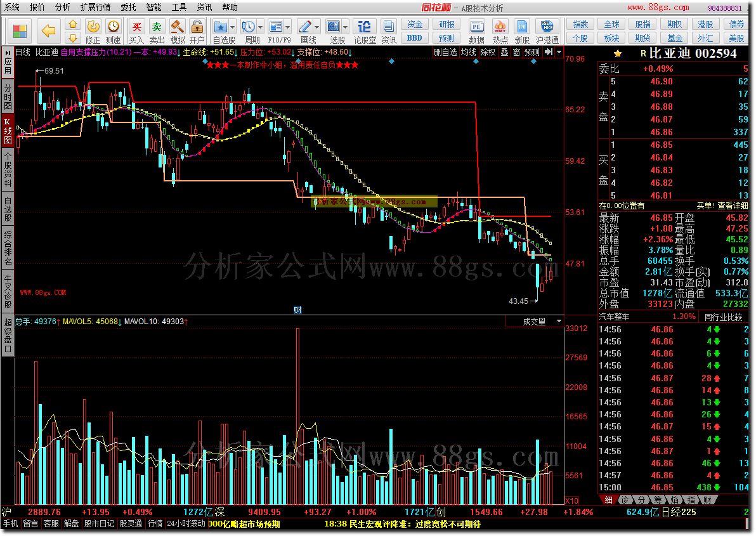Click the colorful home grid icon
This screenshot has height=536, width=756.
point(20,31)
